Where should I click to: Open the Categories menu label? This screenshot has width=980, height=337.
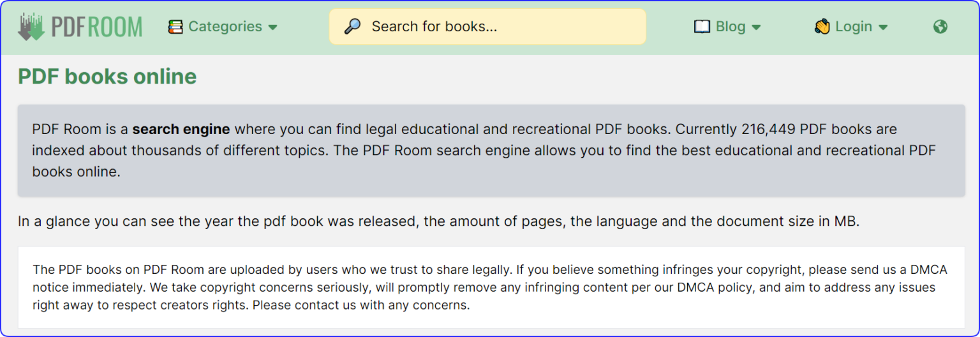pyautogui.click(x=225, y=27)
